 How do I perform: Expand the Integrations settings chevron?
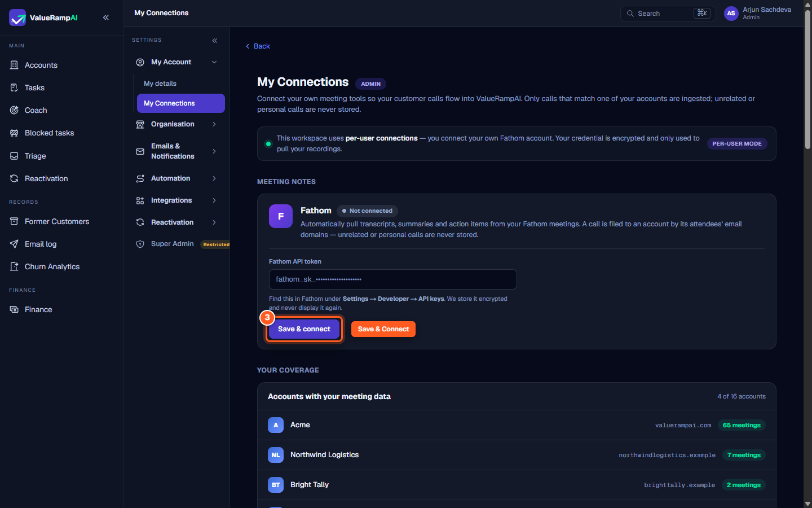pos(214,200)
